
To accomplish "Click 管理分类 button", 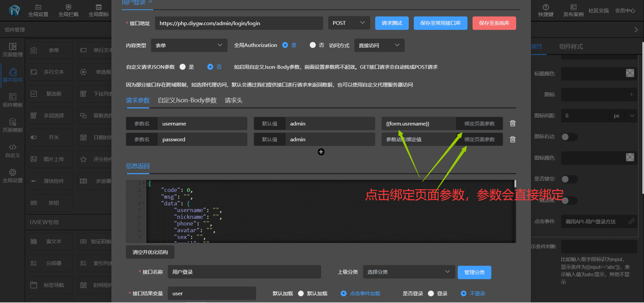I will point(474,272).
